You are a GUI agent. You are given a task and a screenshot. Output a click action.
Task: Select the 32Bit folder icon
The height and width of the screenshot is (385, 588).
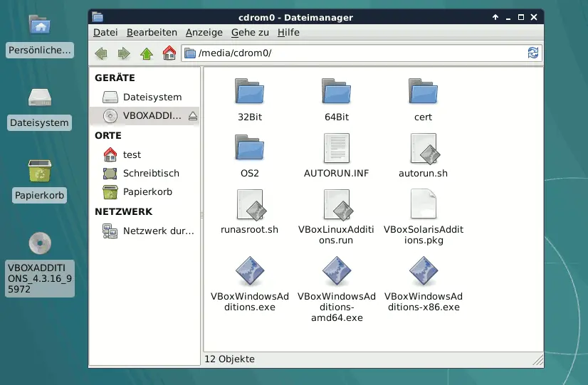249,91
